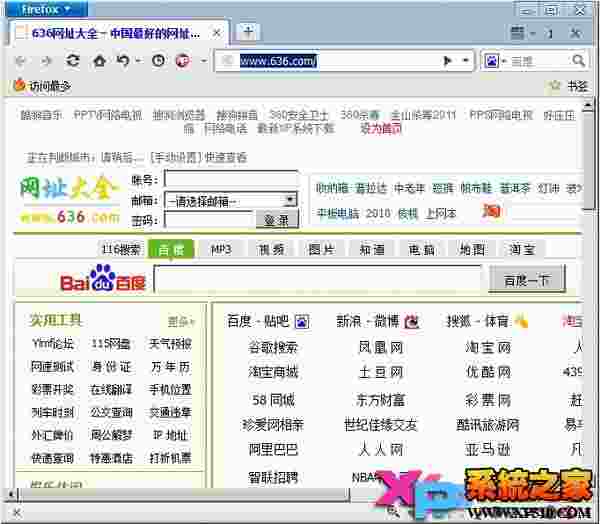
Task: Open the history clock icon
Action: click(x=158, y=60)
